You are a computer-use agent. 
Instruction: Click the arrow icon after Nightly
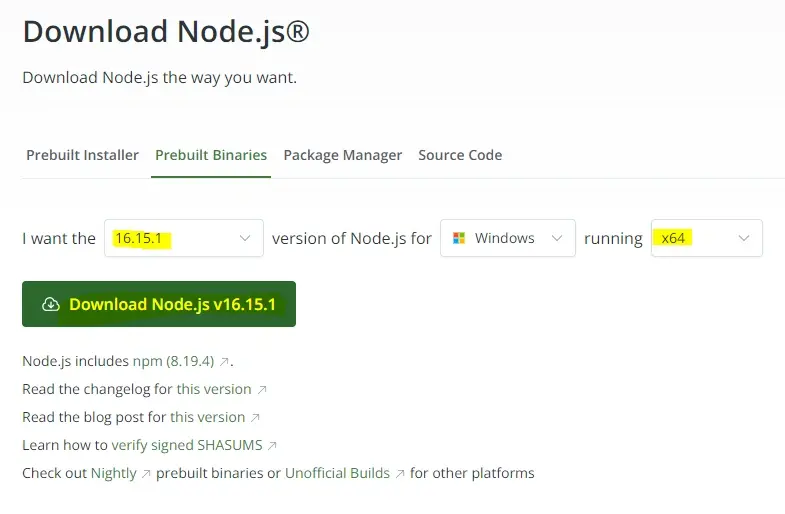tap(146, 473)
